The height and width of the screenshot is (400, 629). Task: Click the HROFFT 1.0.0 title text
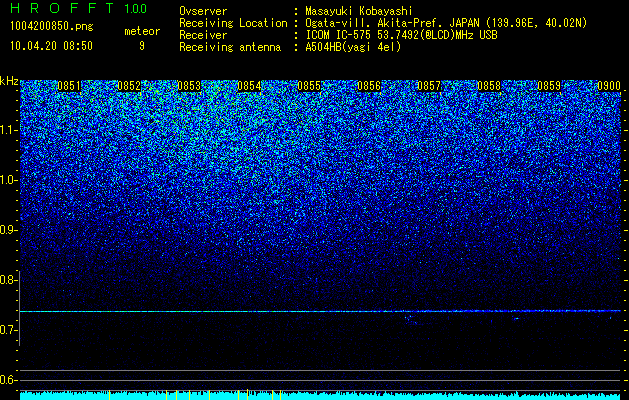(79, 8)
